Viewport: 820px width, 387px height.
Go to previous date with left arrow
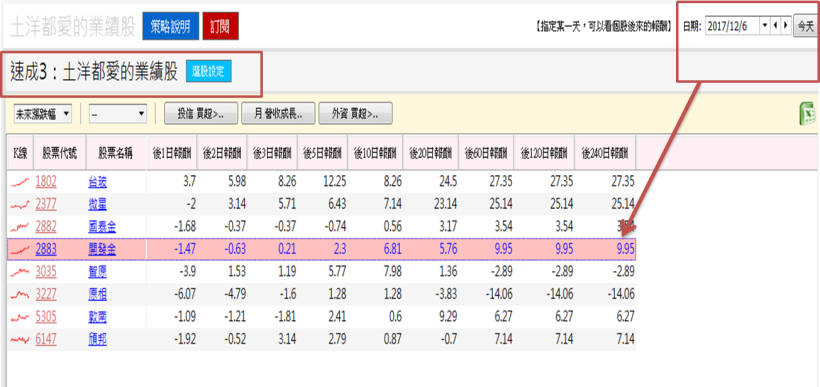point(776,25)
